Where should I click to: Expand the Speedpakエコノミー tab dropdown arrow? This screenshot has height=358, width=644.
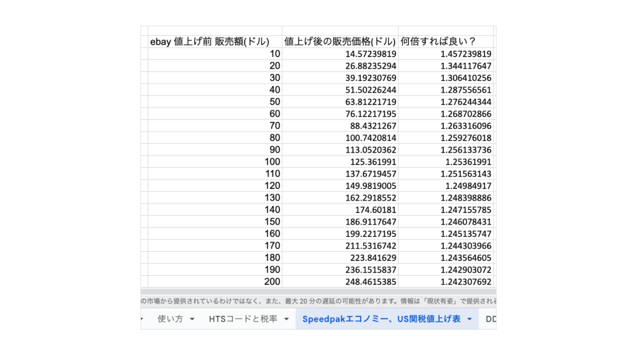(x=470, y=319)
